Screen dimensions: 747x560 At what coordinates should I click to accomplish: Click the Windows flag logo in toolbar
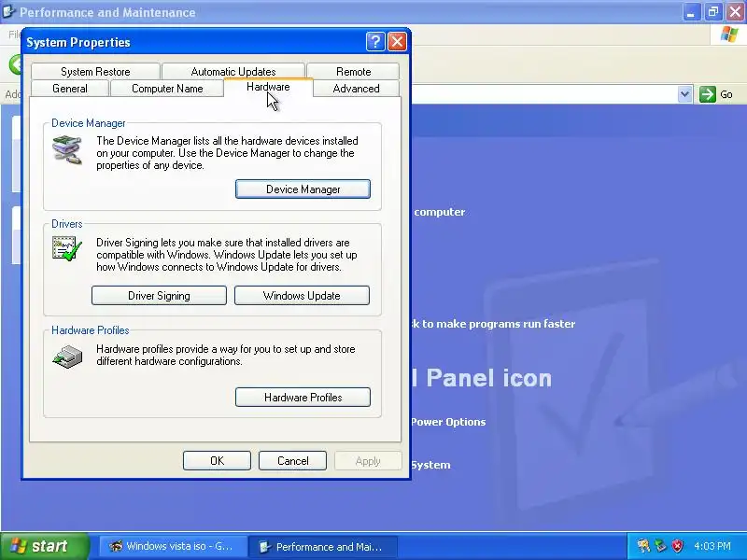[x=728, y=35]
